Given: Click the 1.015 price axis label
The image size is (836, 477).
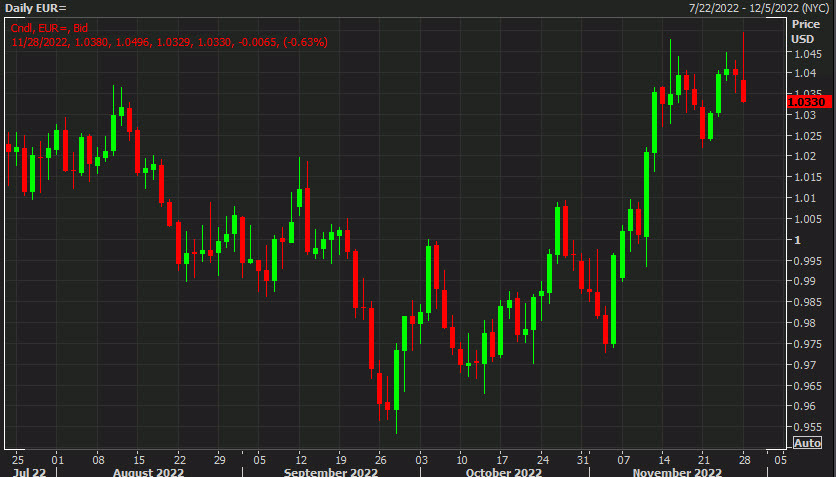Looking at the screenshot, I should tap(808, 177).
